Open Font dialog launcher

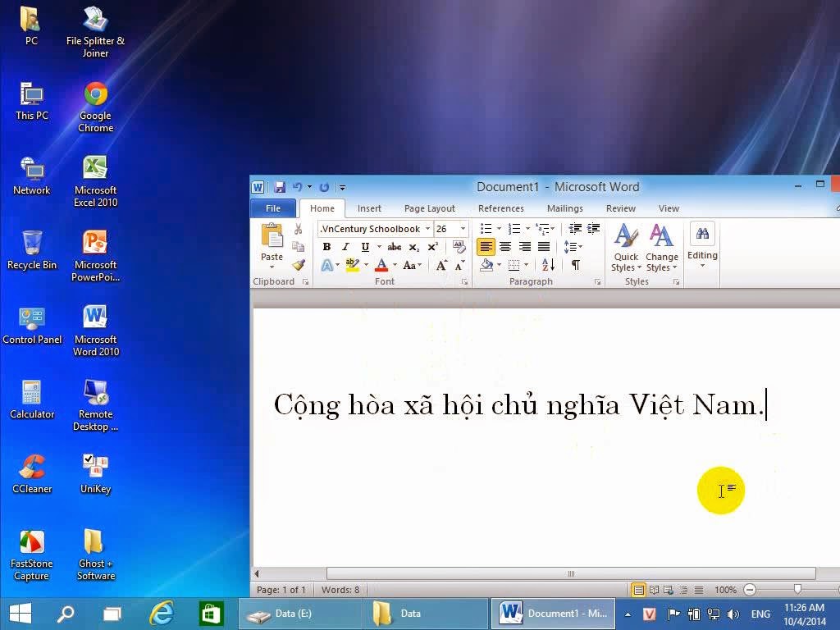pos(464,282)
